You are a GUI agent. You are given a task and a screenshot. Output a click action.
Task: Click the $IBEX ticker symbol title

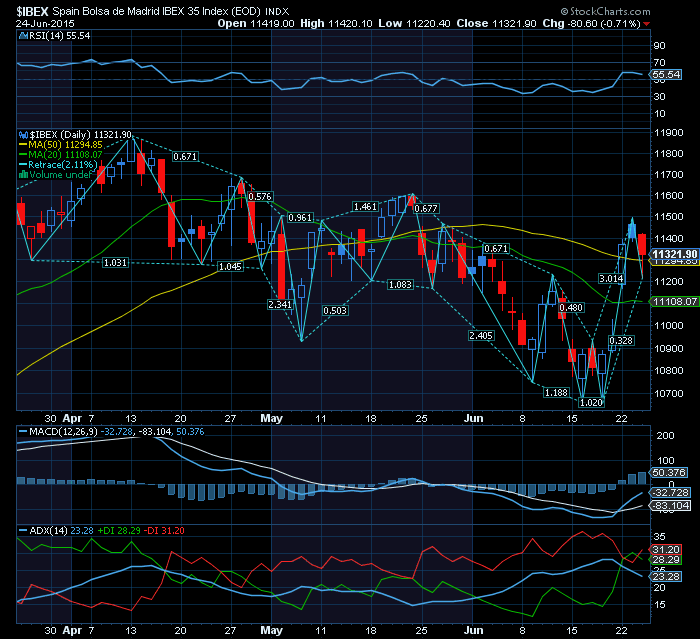[x=32, y=11]
